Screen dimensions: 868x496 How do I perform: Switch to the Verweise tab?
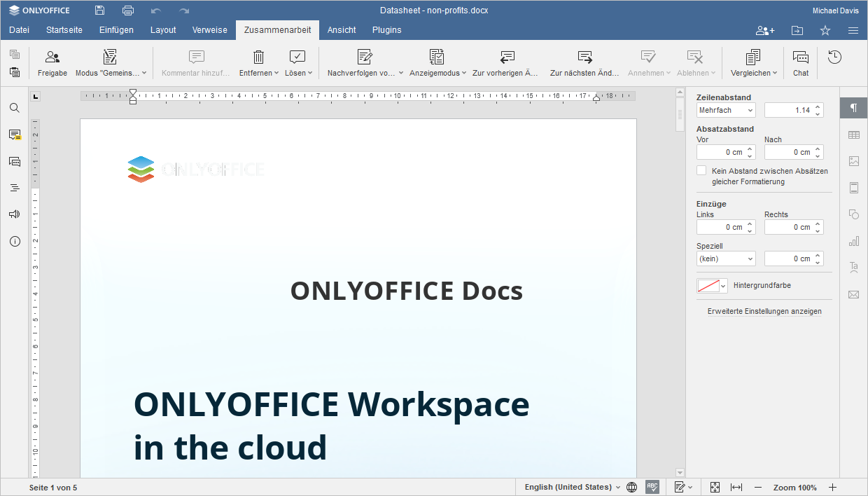coord(210,30)
